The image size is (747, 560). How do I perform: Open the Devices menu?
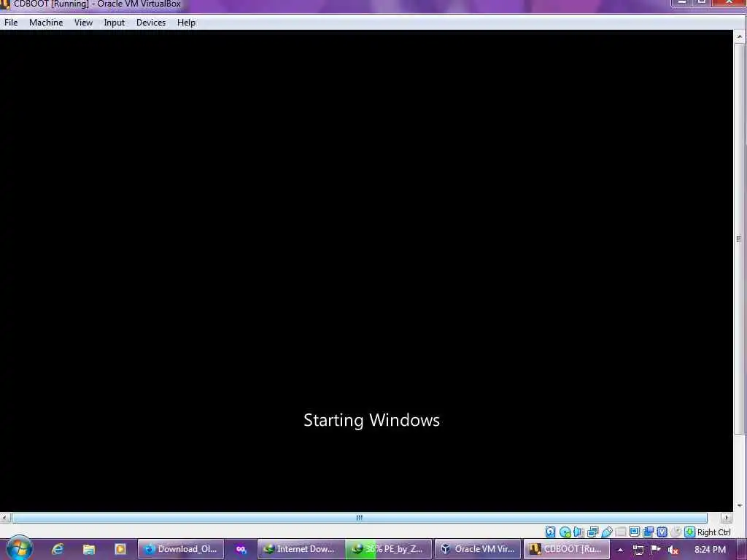(151, 23)
